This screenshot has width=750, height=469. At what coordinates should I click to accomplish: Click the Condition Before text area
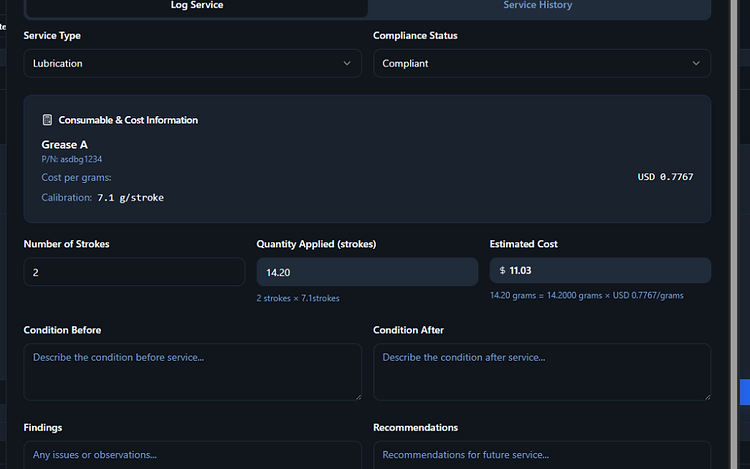[x=192, y=372]
